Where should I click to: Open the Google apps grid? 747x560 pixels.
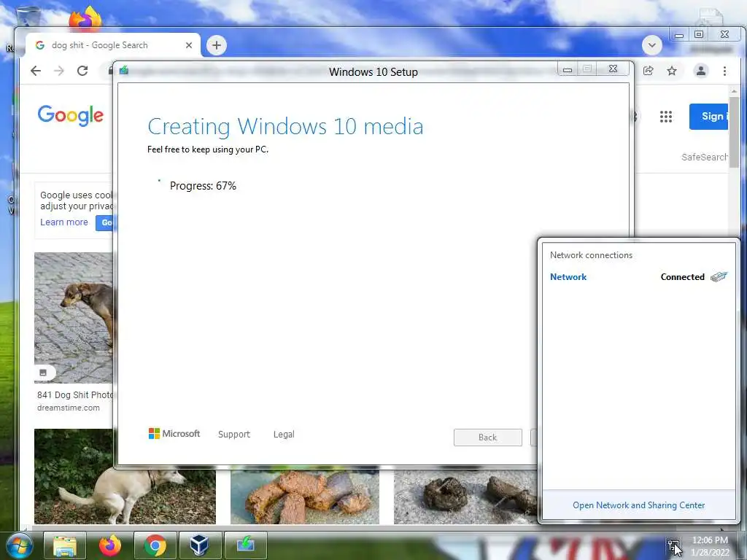click(665, 116)
